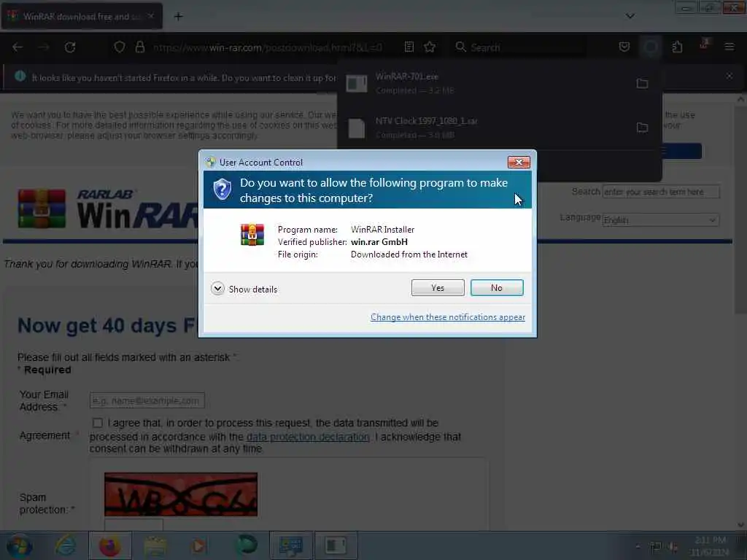This screenshot has width=747, height=560.
Task: Open NTV Clock rar download entry
Action: (481, 128)
